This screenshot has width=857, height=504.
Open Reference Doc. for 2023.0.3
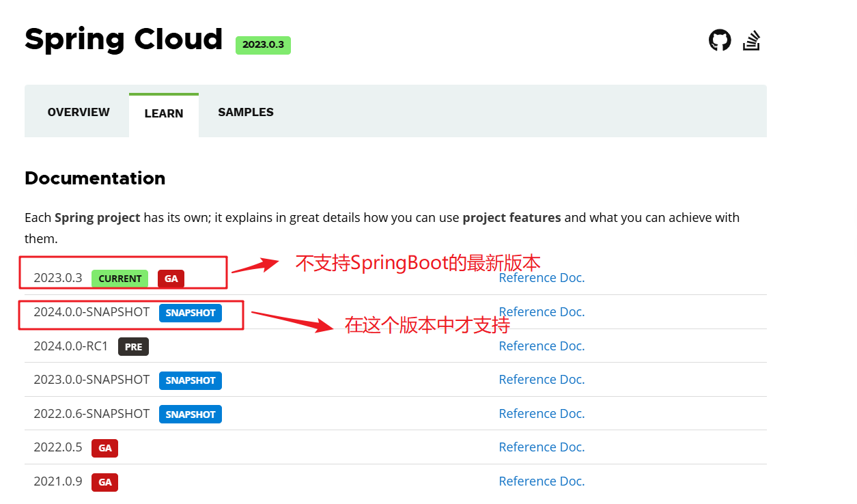[542, 278]
